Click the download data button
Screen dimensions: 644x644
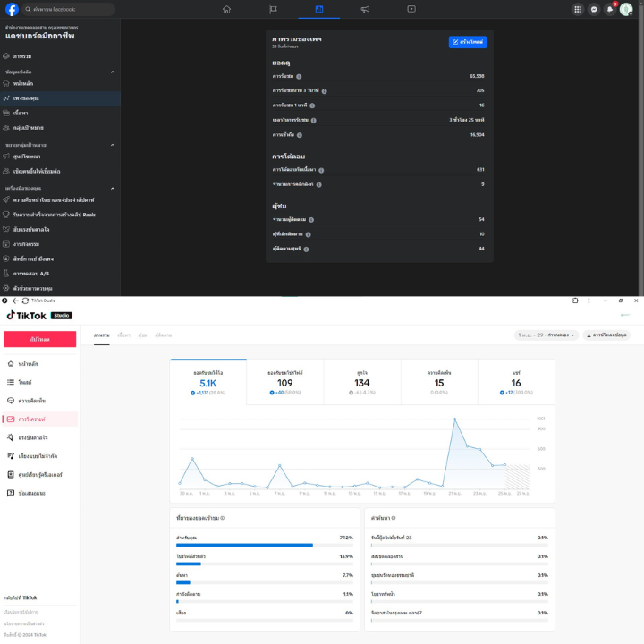[x=606, y=335]
